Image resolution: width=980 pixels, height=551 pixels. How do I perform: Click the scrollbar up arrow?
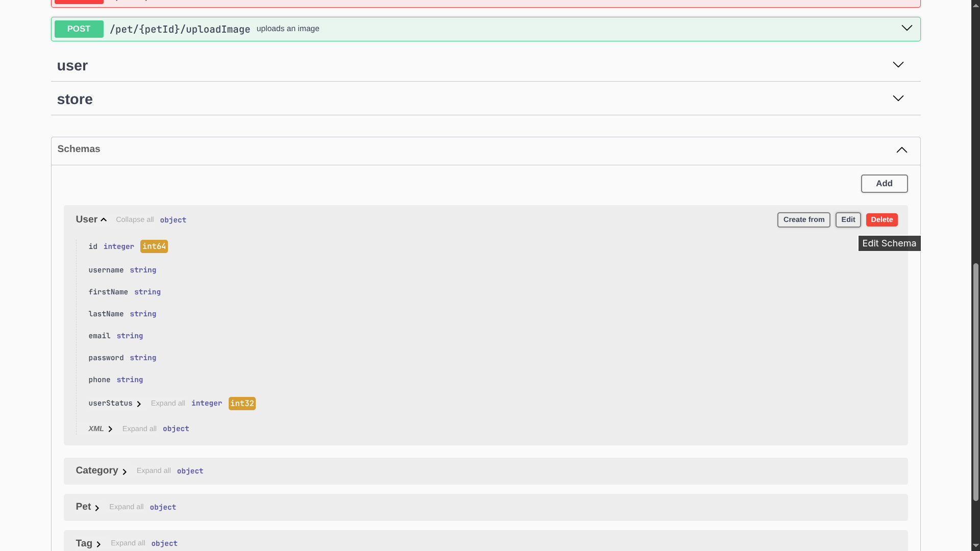pyautogui.click(x=975, y=5)
